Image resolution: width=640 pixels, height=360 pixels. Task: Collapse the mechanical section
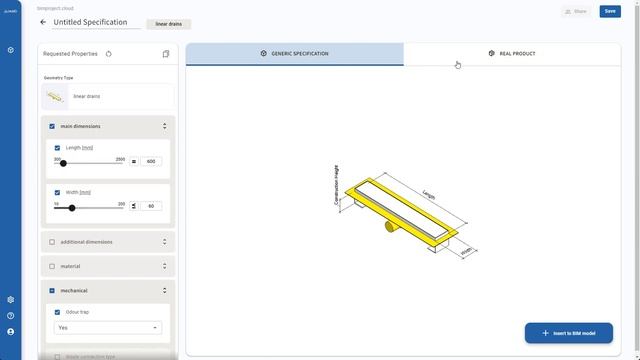click(x=164, y=291)
